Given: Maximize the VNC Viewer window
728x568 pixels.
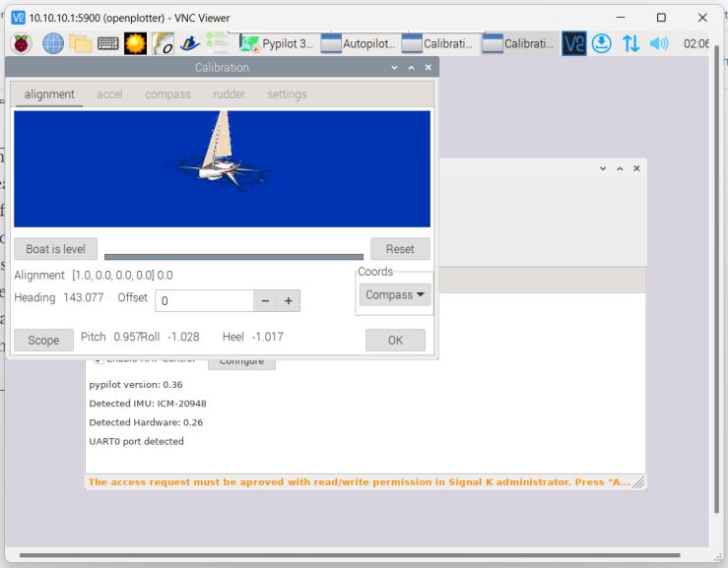Looking at the screenshot, I should pyautogui.click(x=661, y=18).
